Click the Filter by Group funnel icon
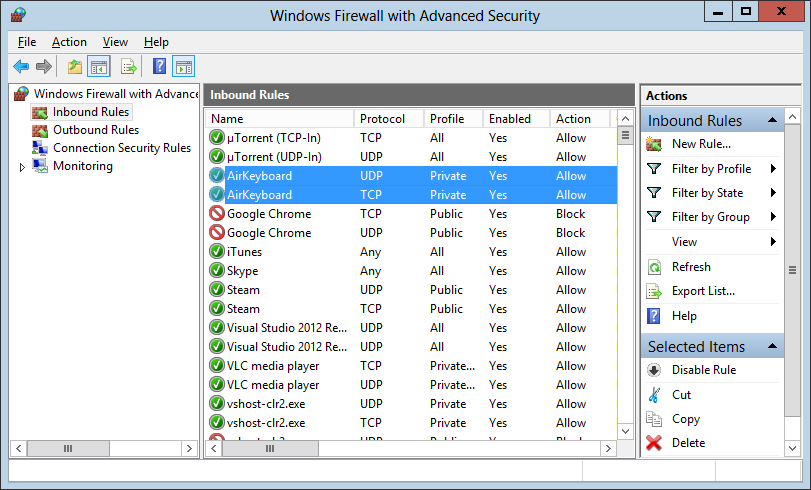811x490 pixels. [654, 217]
